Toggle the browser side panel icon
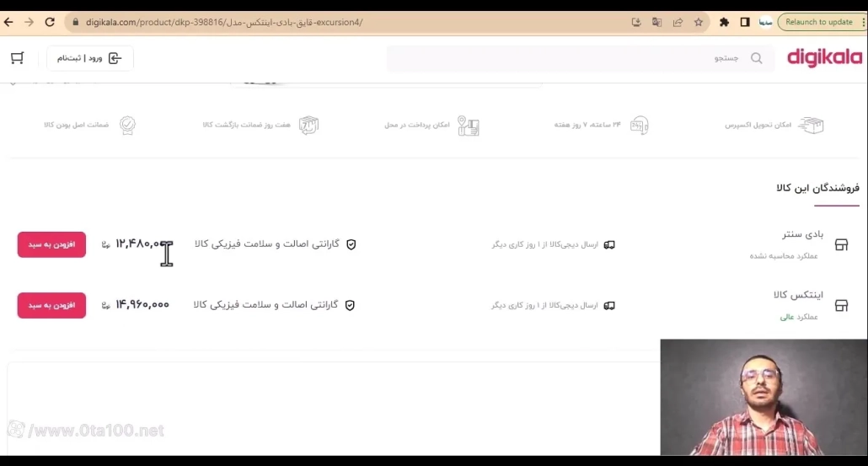The width and height of the screenshot is (868, 466). (745, 22)
